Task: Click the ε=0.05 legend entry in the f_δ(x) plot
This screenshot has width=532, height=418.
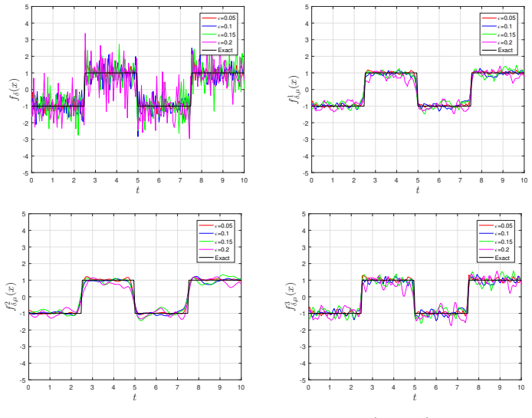Action: pyautogui.click(x=218, y=18)
